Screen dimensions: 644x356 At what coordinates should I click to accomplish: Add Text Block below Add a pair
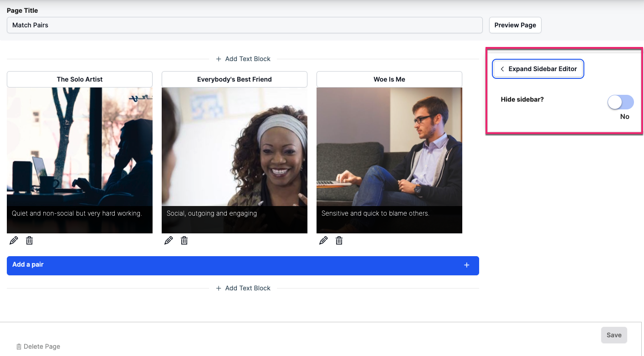coord(243,288)
